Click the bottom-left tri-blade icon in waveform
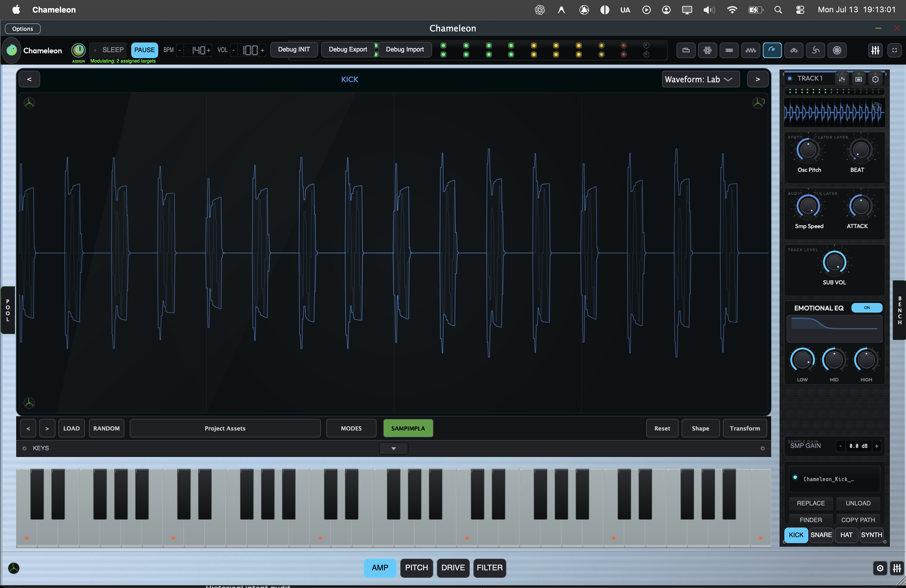906x588 pixels. coord(29,403)
